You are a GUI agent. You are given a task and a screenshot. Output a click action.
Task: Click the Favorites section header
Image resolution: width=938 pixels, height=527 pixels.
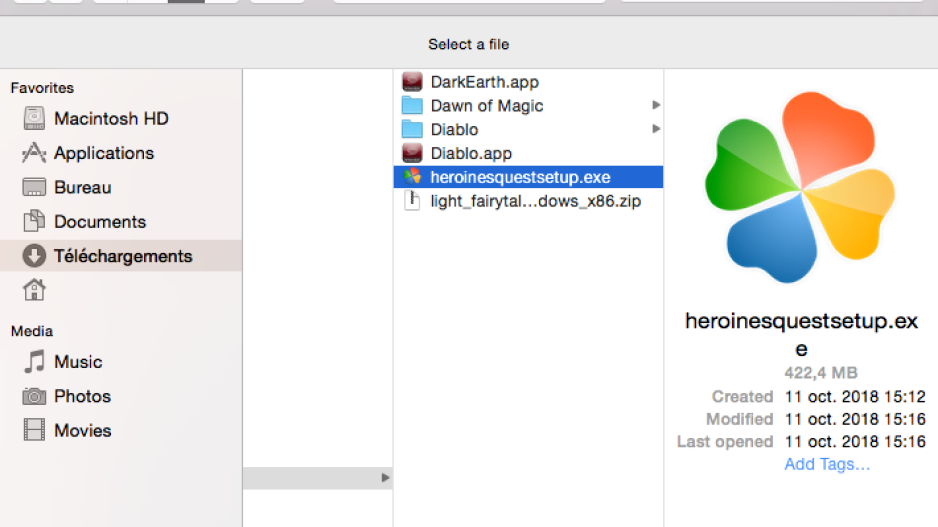(42, 88)
